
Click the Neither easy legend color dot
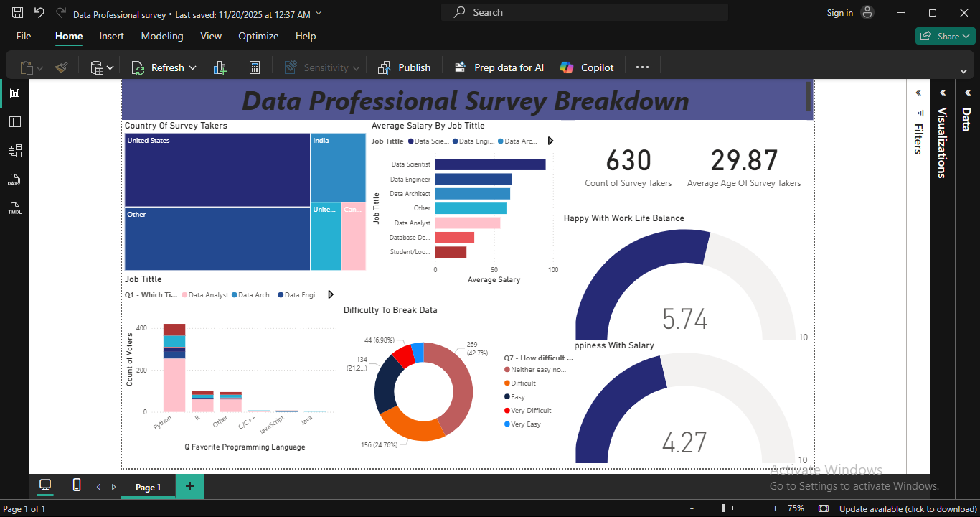click(x=507, y=369)
